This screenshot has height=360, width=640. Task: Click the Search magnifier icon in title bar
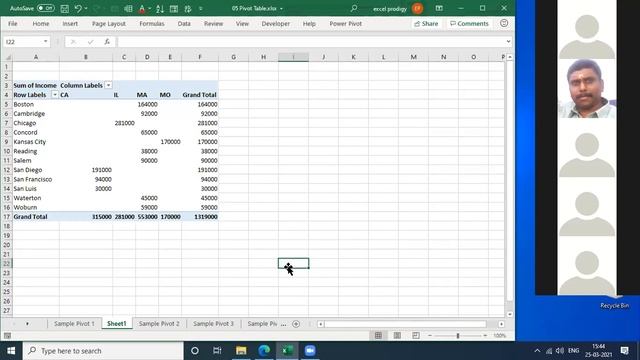[x=354, y=8]
